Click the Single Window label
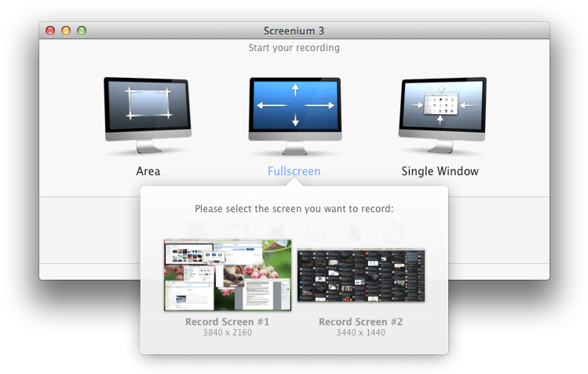The image size is (588, 374). click(x=440, y=171)
